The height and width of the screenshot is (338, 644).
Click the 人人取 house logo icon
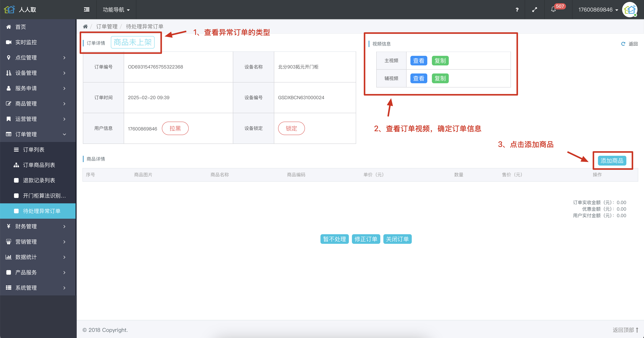(9, 10)
